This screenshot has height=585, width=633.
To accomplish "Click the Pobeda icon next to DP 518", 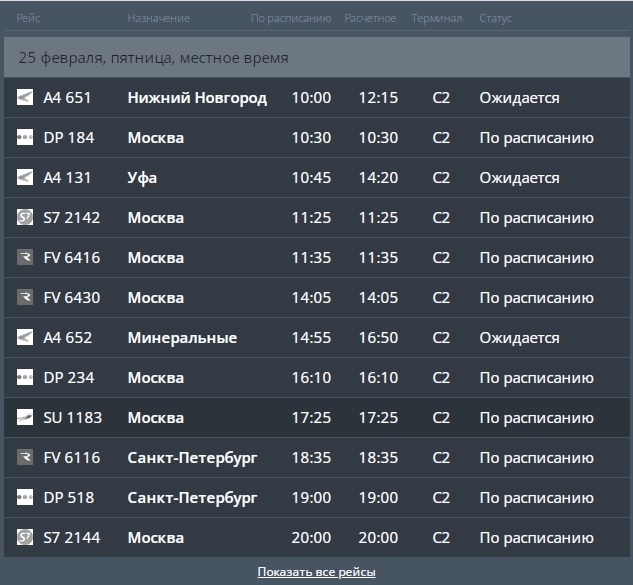I will tap(25, 498).
